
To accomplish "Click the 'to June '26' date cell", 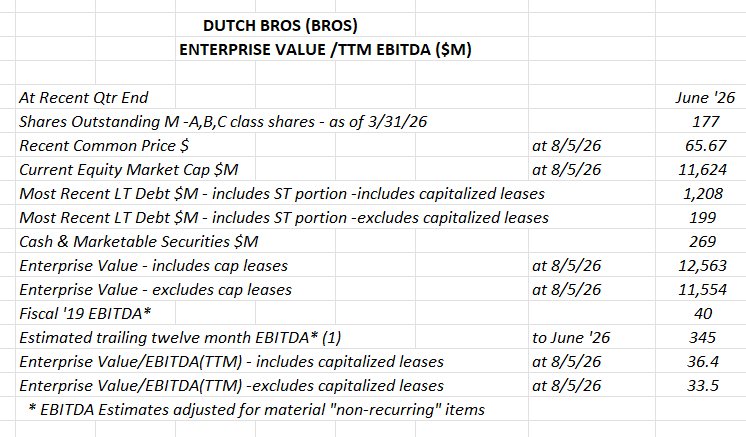I will tap(571, 338).
